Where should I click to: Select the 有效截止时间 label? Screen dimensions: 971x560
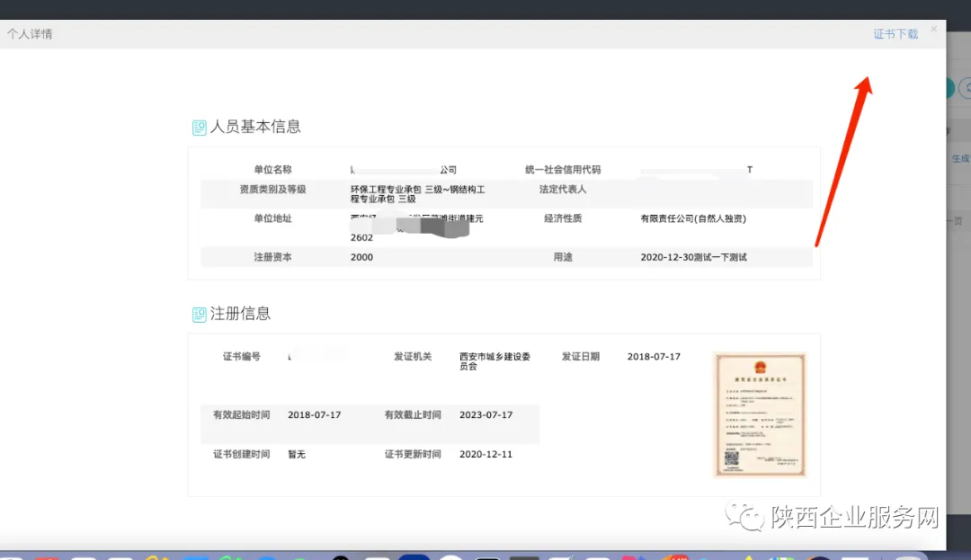pyautogui.click(x=413, y=414)
